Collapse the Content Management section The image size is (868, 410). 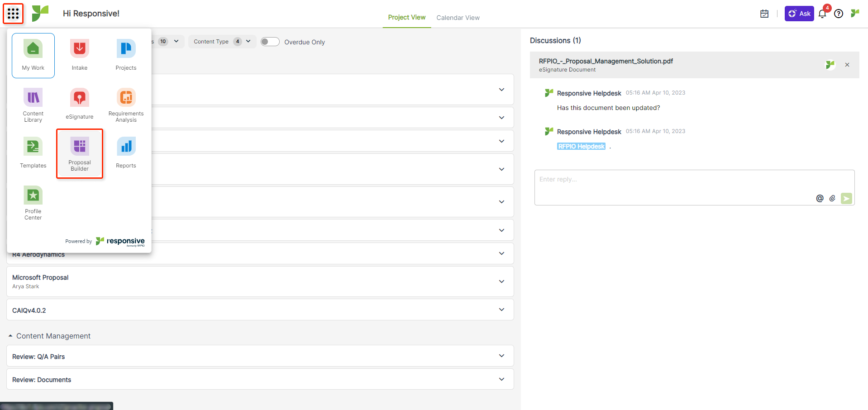pos(10,336)
